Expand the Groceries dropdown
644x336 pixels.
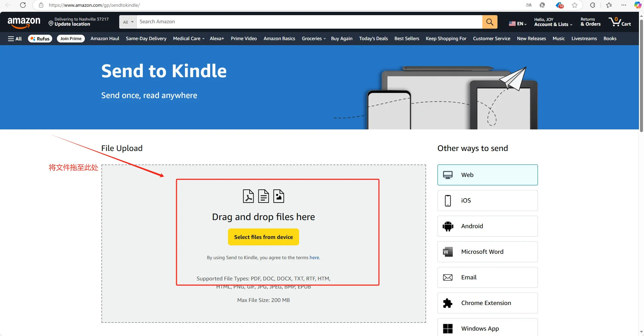(314, 39)
